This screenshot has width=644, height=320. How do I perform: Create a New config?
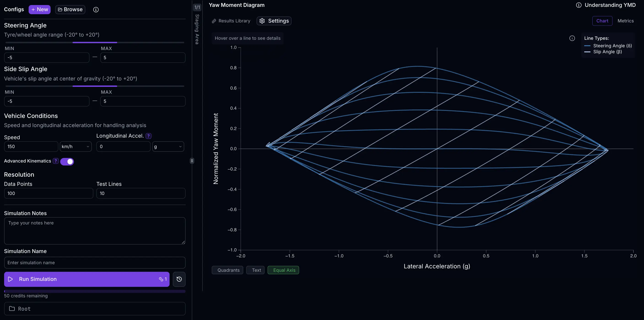[x=40, y=9]
